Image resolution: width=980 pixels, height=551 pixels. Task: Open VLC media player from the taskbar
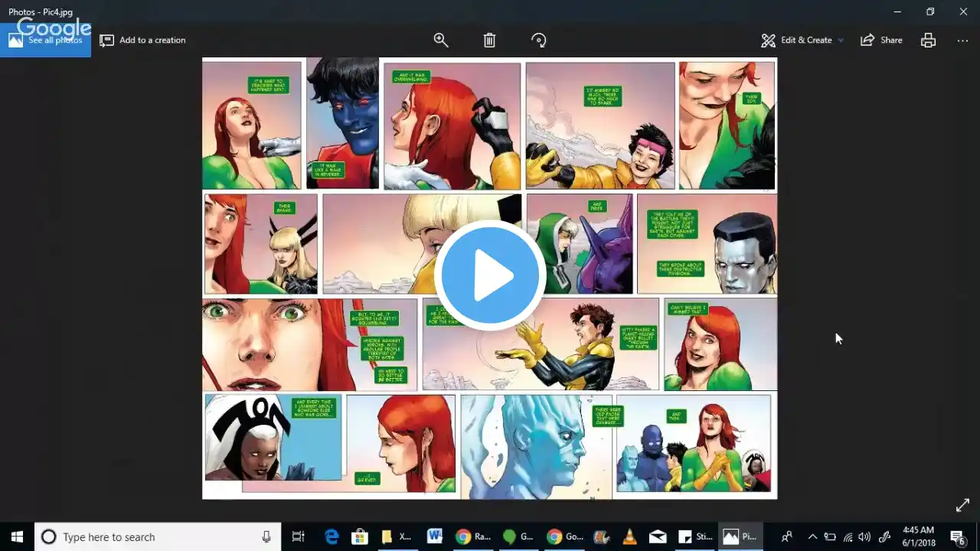pos(629,536)
